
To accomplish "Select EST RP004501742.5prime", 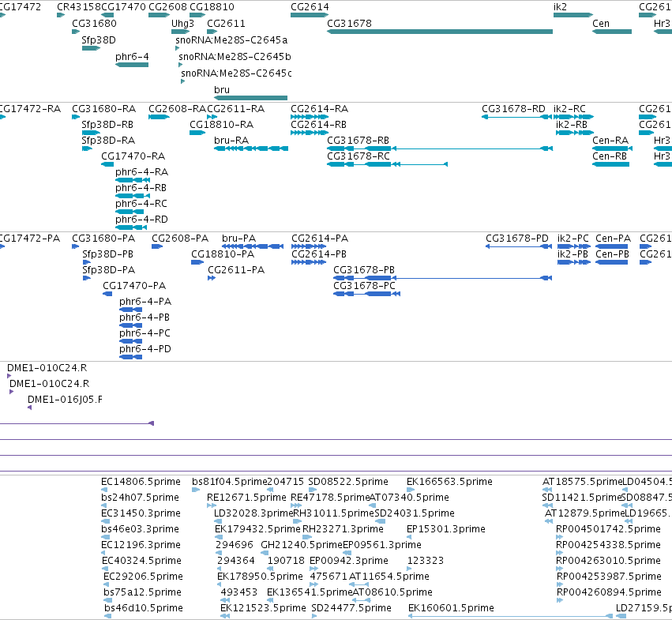I will (x=559, y=537).
